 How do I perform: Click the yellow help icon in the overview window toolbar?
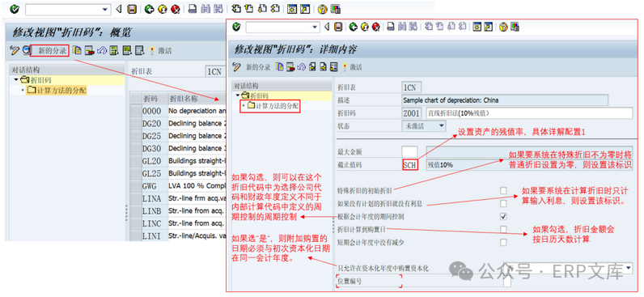323,9
